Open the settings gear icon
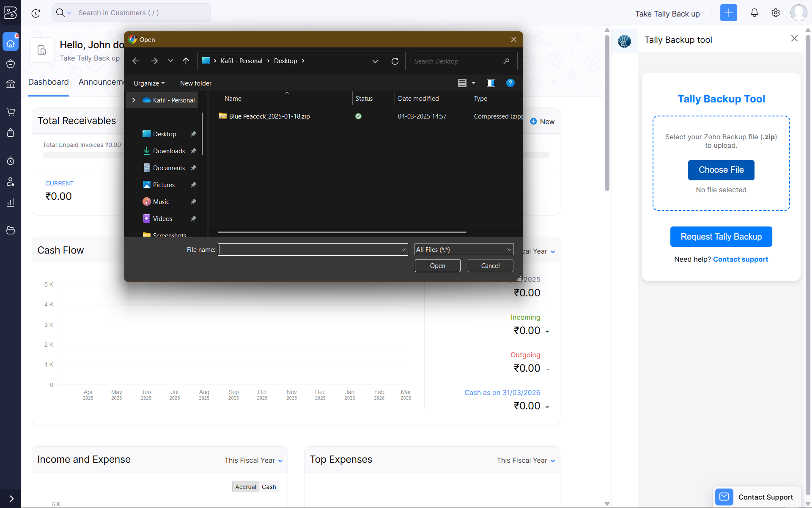812x508 pixels. tap(775, 13)
